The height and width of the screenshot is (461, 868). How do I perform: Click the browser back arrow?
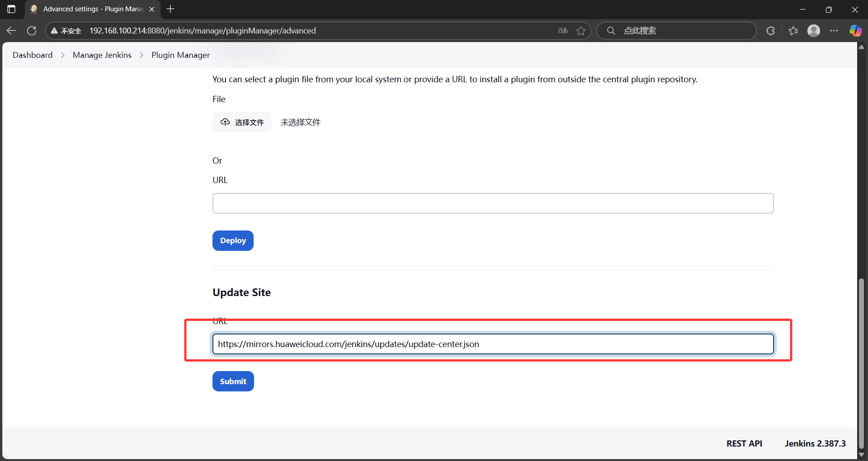11,31
